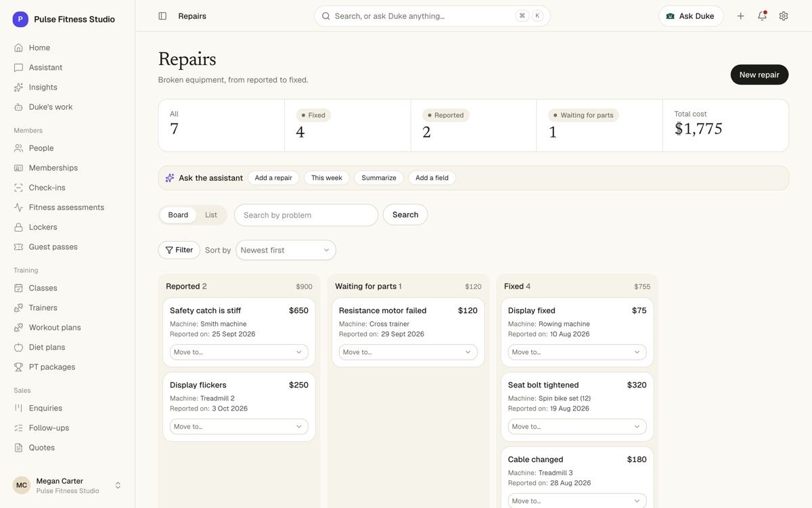Click the People icon in sidebar

[18, 148]
